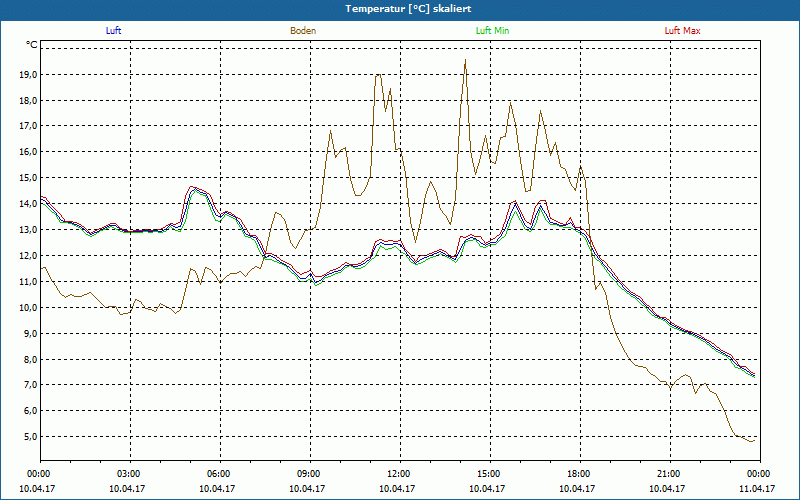Select the 14,0 y-axis value
The image size is (800, 500).
(x=28, y=204)
